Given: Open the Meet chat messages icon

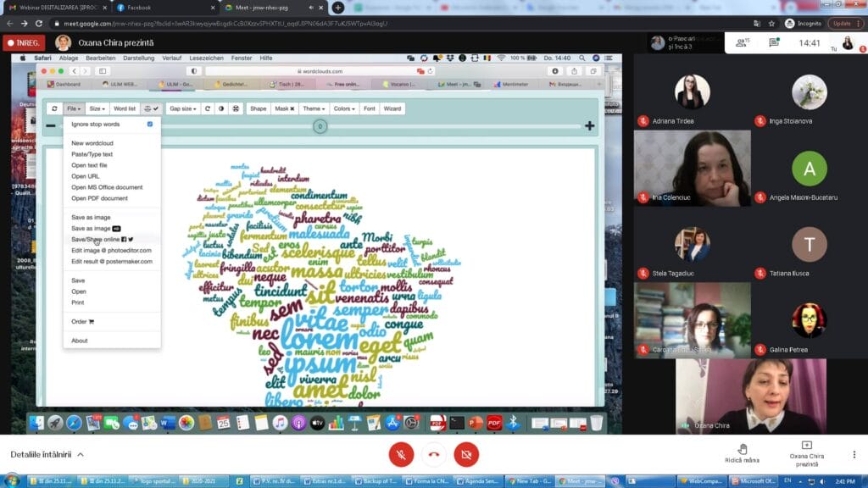Looking at the screenshot, I should 773,42.
